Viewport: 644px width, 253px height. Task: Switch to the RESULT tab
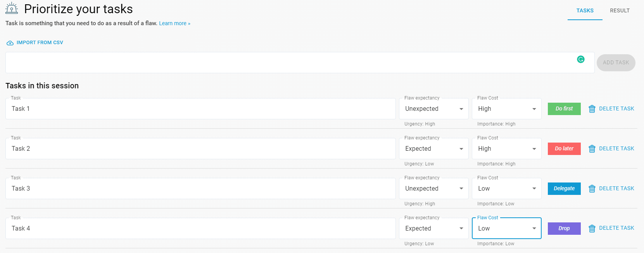[x=620, y=10]
